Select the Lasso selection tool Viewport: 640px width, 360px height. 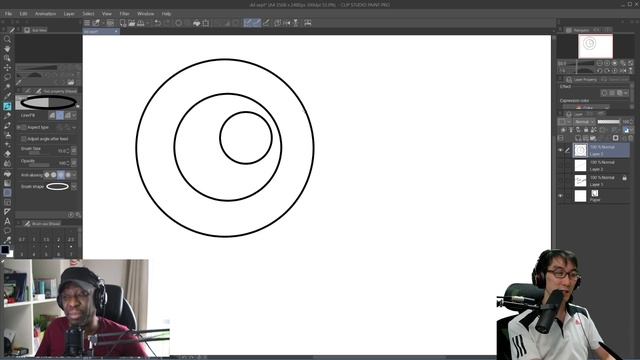(7, 77)
